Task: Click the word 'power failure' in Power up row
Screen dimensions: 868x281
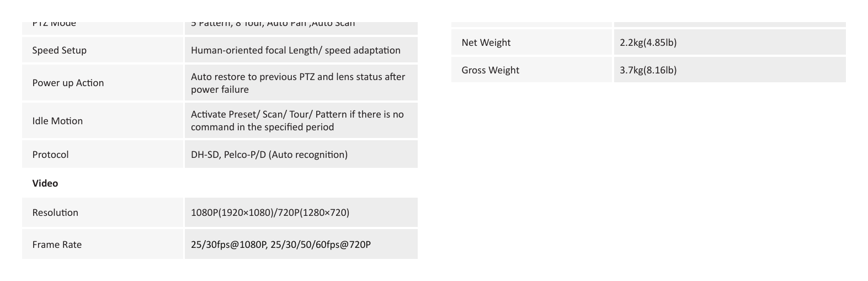Action: [220, 89]
